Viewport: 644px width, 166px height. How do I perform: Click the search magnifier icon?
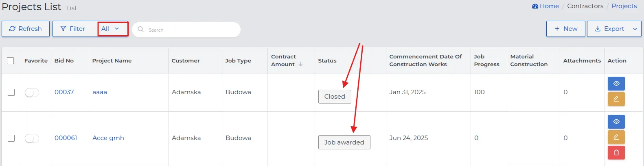click(141, 29)
